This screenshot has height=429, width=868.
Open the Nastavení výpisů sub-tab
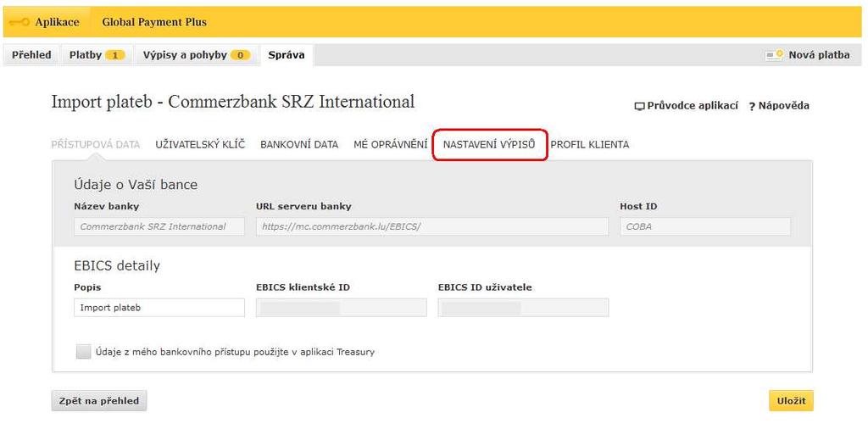489,144
